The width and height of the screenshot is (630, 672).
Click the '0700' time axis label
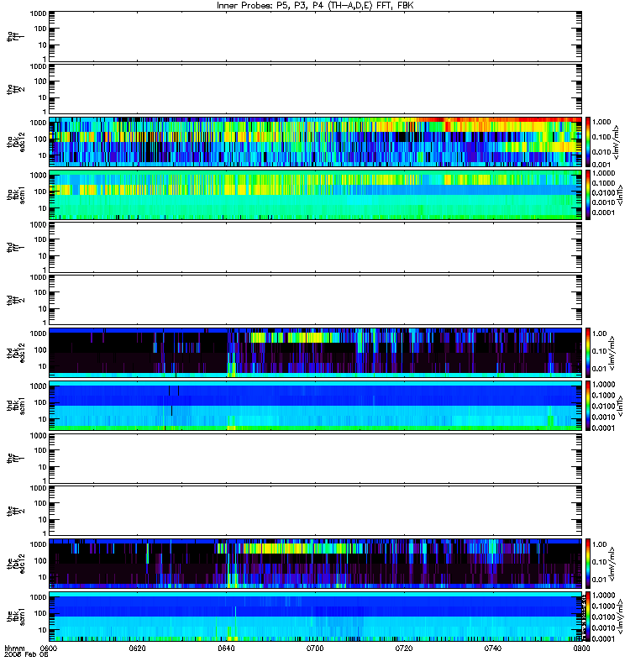(x=315, y=648)
